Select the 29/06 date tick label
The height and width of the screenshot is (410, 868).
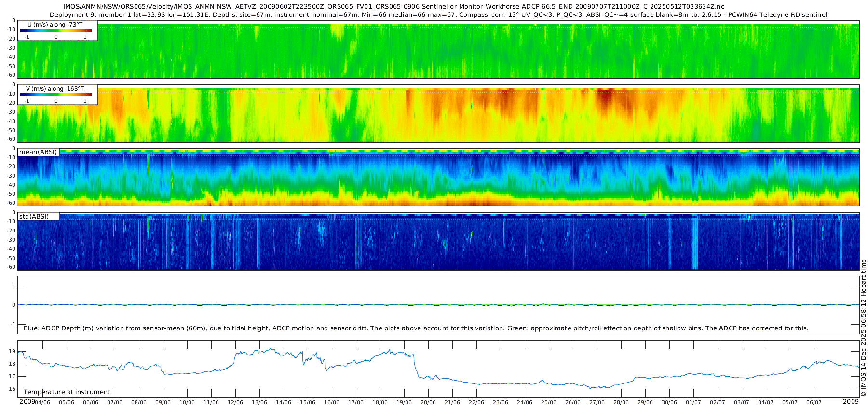[645, 402]
